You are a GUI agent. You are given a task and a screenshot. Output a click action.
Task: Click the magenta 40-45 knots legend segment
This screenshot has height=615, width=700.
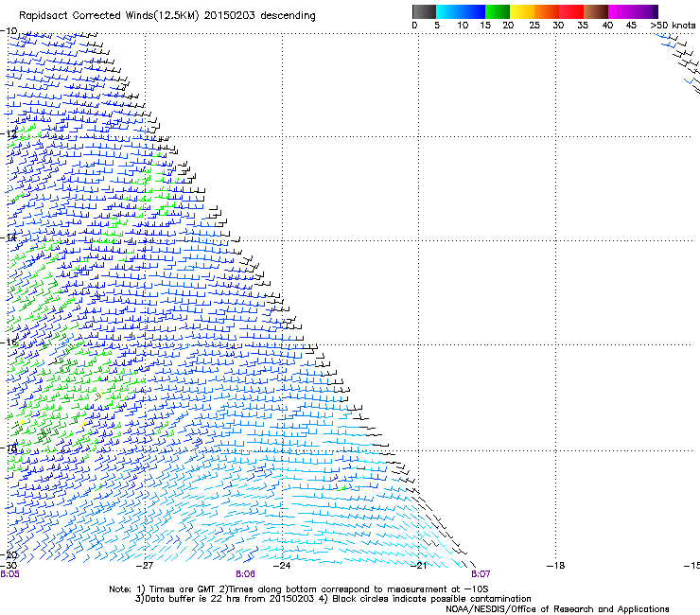tap(621, 11)
